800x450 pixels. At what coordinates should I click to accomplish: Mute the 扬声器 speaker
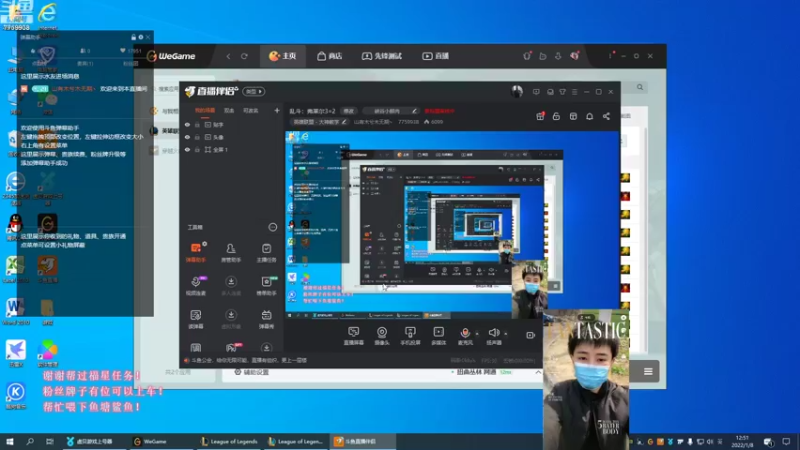493,333
